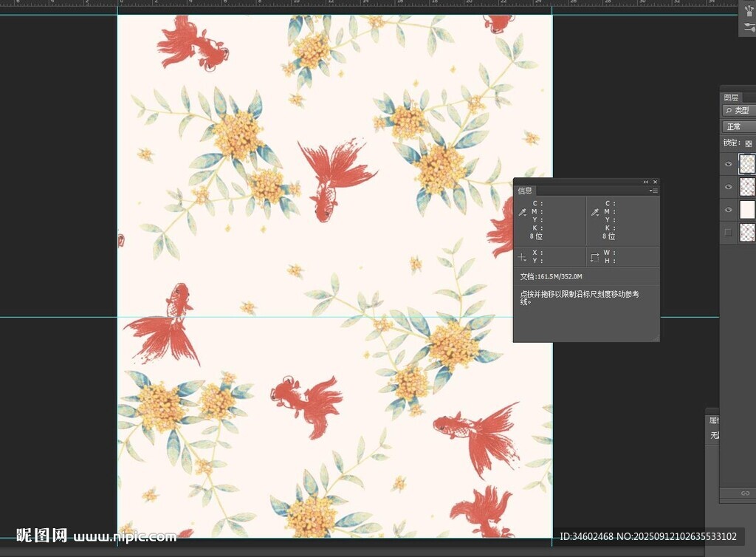Click the first eyedropper icon in Info panel

click(522, 212)
